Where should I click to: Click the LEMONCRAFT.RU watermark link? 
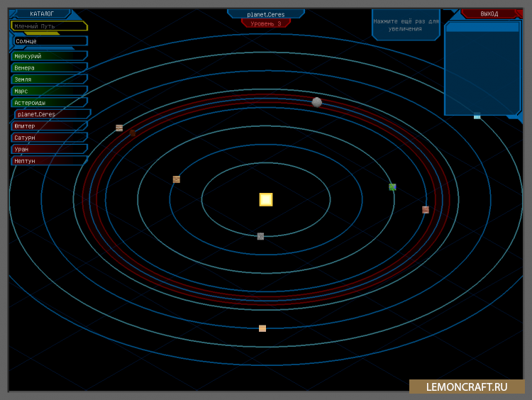(x=466, y=387)
